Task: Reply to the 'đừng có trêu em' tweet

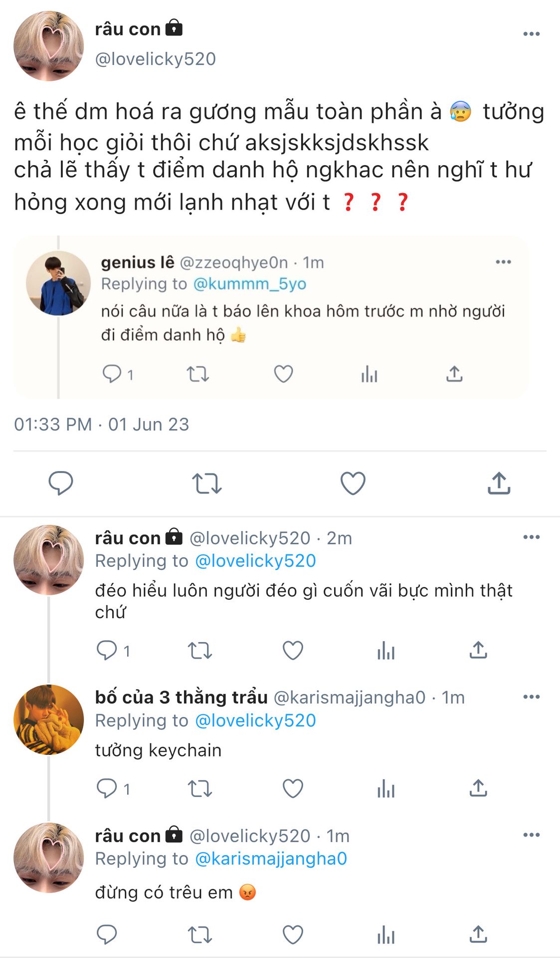Action: coord(106,935)
